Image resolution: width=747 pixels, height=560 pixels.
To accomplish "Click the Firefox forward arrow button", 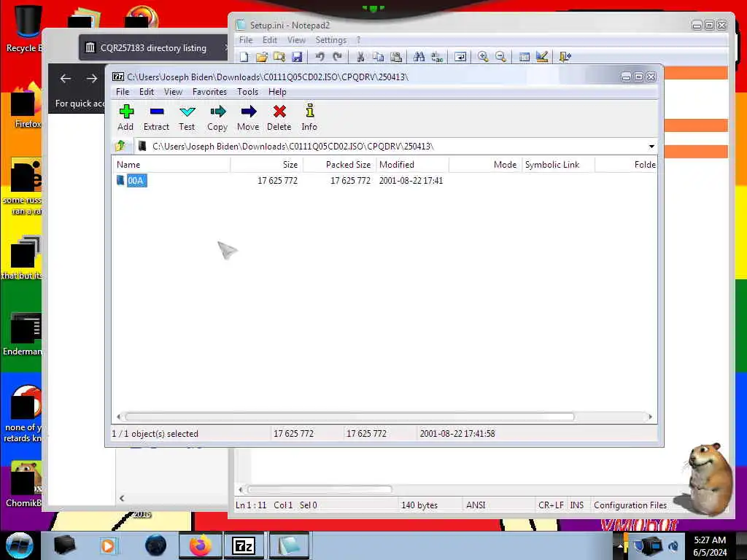I will tap(91, 79).
